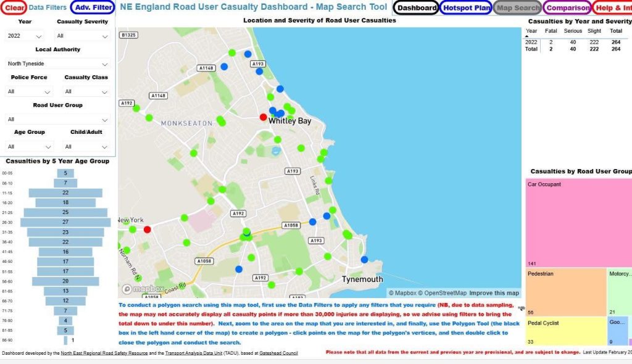This screenshot has height=364, width=632.
Task: Click the Adv. Filter button
Action: (93, 7)
